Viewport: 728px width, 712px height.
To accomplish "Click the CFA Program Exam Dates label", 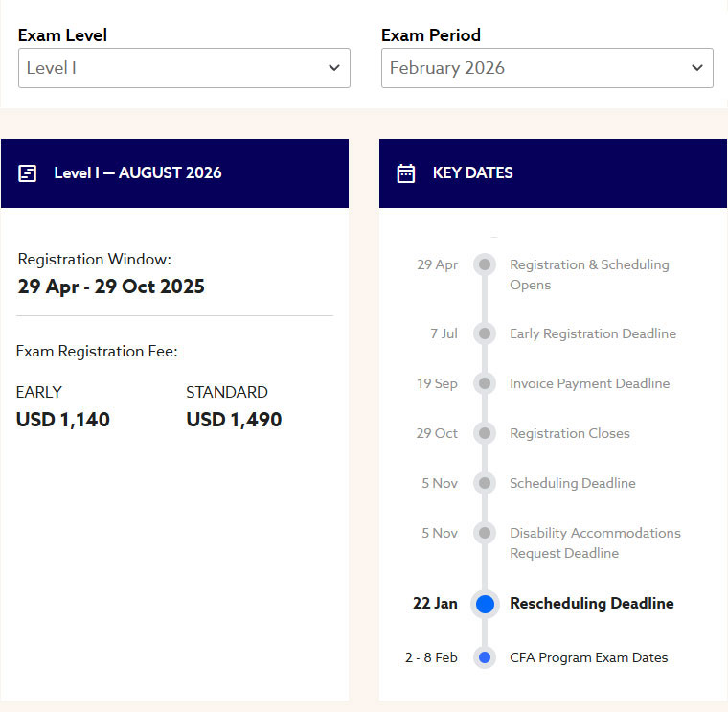I will tap(588, 657).
